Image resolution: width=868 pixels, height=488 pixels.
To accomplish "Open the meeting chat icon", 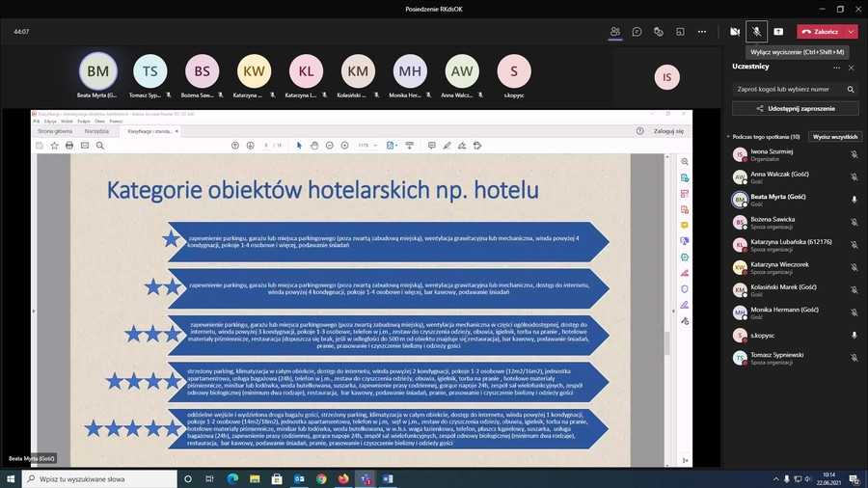I will coord(637,31).
